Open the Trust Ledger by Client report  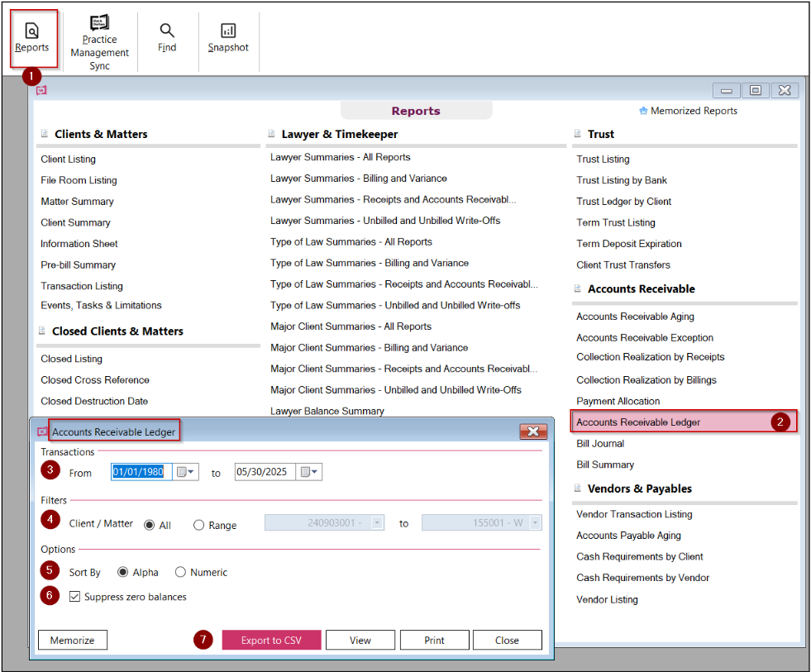624,201
